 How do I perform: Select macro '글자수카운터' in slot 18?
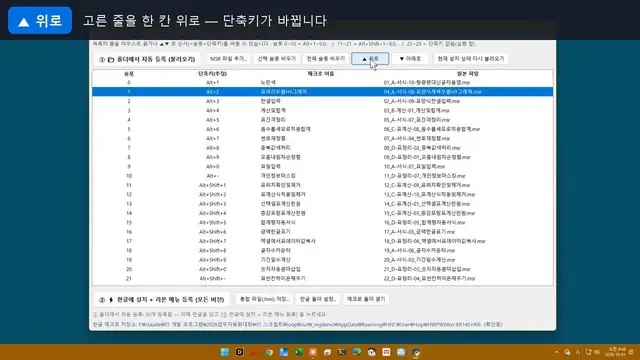point(276,251)
